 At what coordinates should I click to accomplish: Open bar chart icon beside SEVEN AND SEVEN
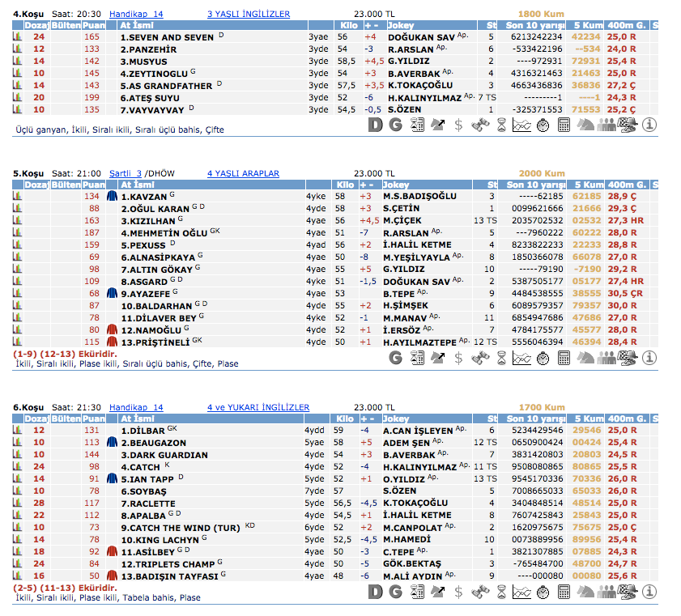click(17, 37)
